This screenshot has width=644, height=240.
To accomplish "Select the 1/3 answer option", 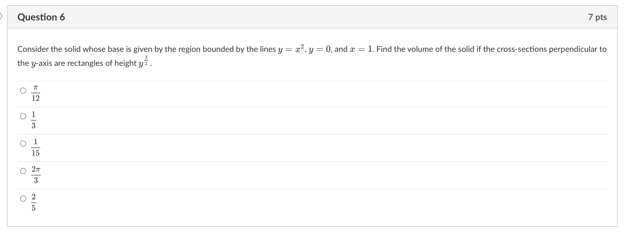I will click(x=23, y=117).
